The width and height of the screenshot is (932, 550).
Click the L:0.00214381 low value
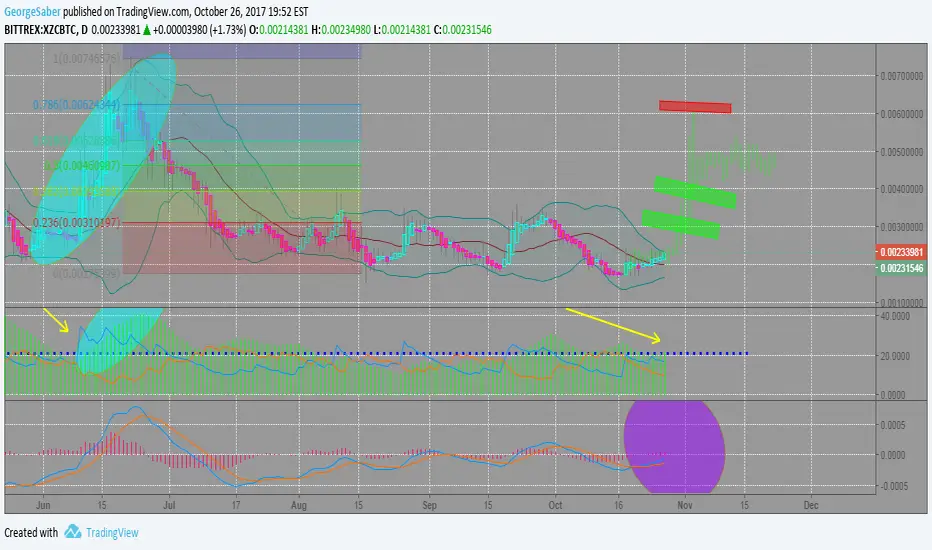pos(402,30)
